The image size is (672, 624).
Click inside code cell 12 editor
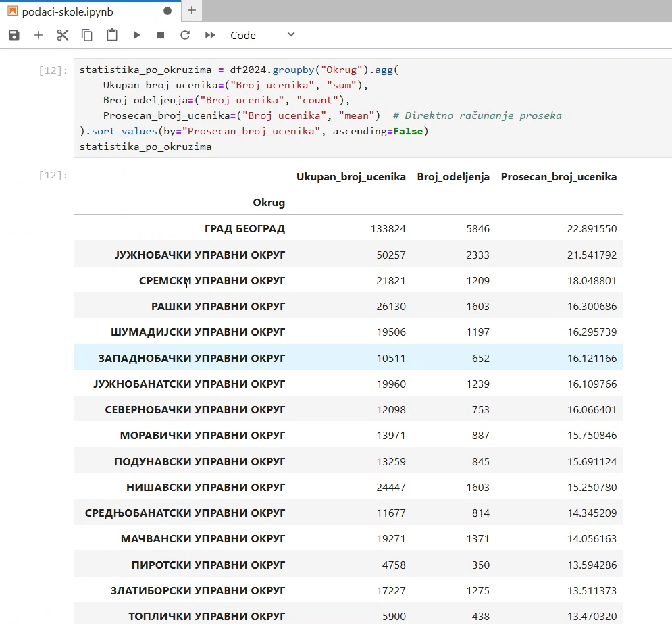(373, 108)
